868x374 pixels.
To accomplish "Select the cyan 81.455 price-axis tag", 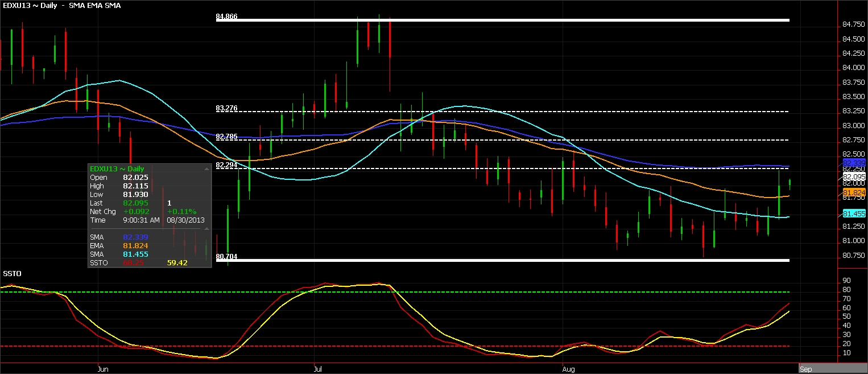I will coord(854,214).
